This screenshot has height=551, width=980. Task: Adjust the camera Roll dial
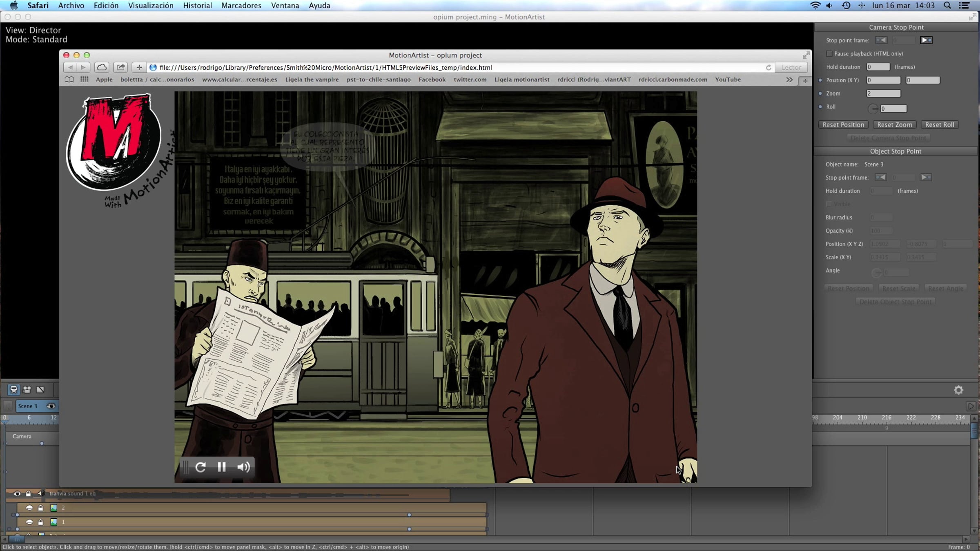(873, 109)
